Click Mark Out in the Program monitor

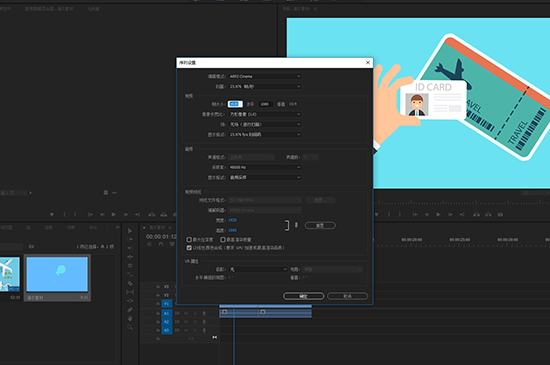coord(400,214)
